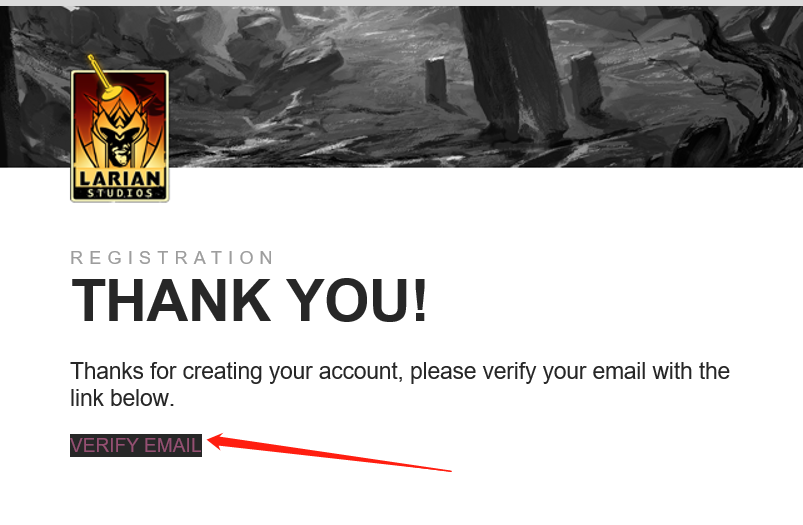
Task: Select the THANK YOU! heading
Action: pyautogui.click(x=249, y=300)
